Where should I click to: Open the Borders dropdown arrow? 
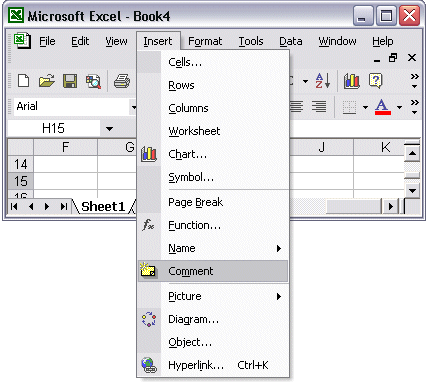(x=365, y=107)
